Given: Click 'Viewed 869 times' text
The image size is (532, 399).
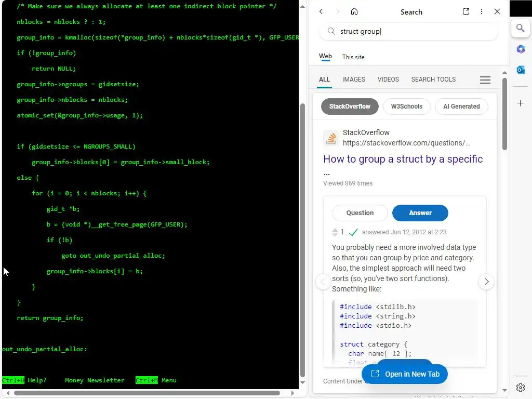Looking at the screenshot, I should pos(348,183).
